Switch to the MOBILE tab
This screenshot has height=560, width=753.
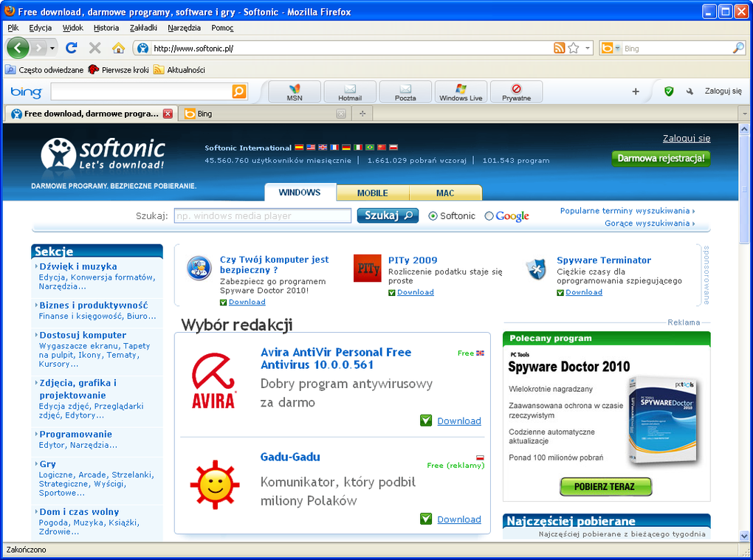373,193
